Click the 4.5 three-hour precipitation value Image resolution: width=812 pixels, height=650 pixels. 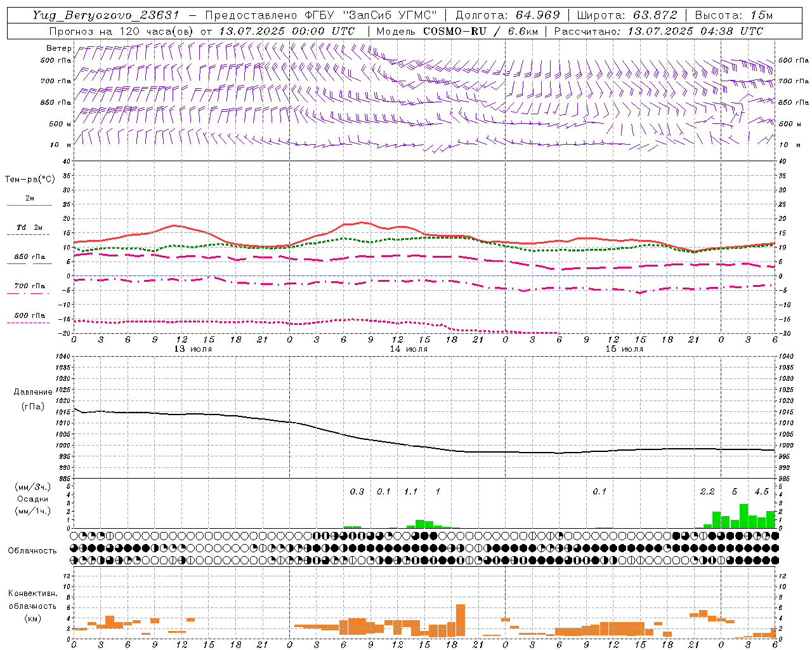tap(761, 491)
